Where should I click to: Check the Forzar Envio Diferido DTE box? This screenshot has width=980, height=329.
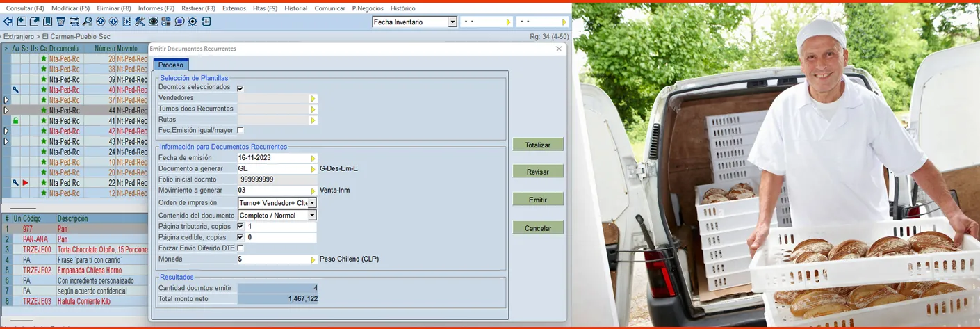coord(240,248)
